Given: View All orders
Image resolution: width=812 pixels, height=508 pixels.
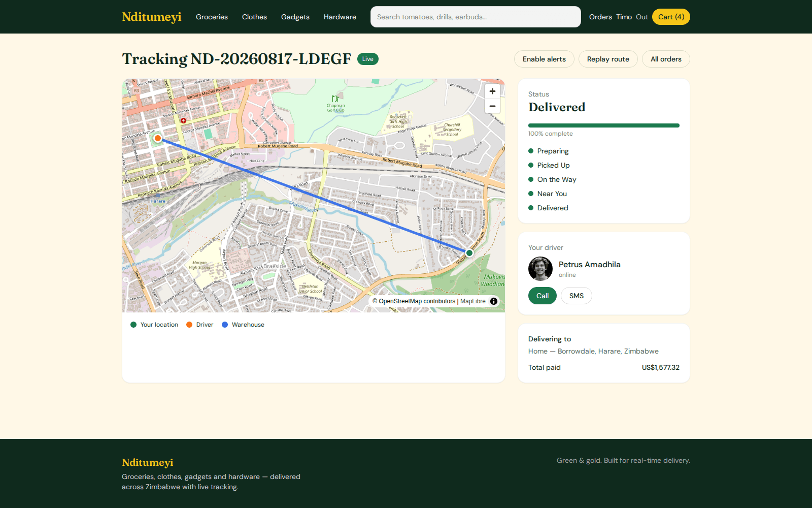Looking at the screenshot, I should coord(666,59).
